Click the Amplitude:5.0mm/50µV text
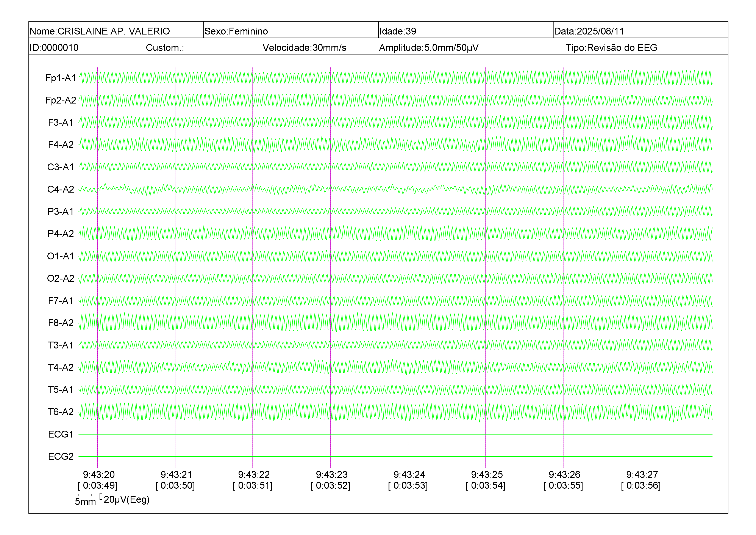This screenshot has width=756, height=535. click(428, 48)
